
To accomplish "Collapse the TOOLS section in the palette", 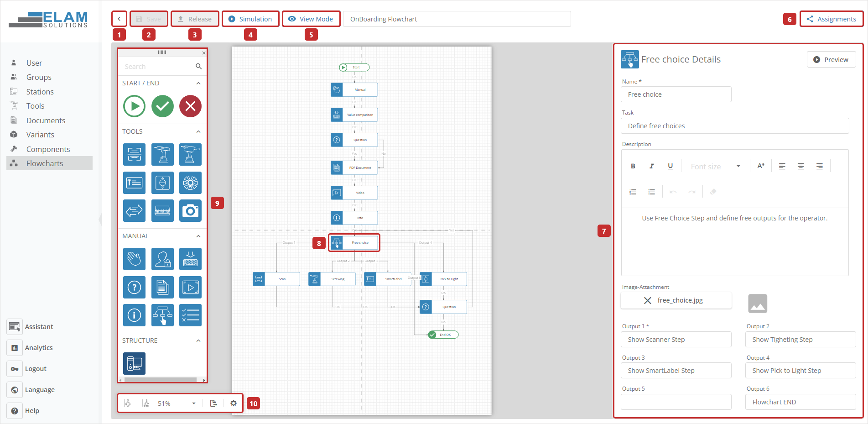I will click(x=198, y=131).
